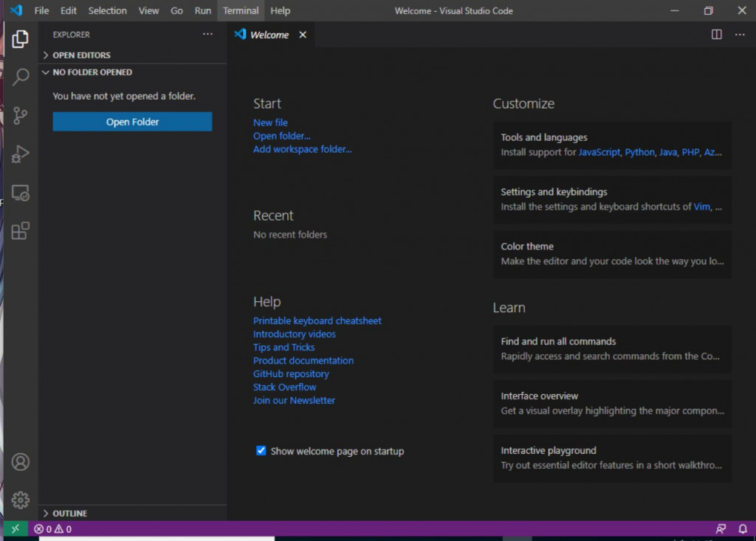
Task: Open Printable keyboard cheatsheet link
Action: pos(317,320)
